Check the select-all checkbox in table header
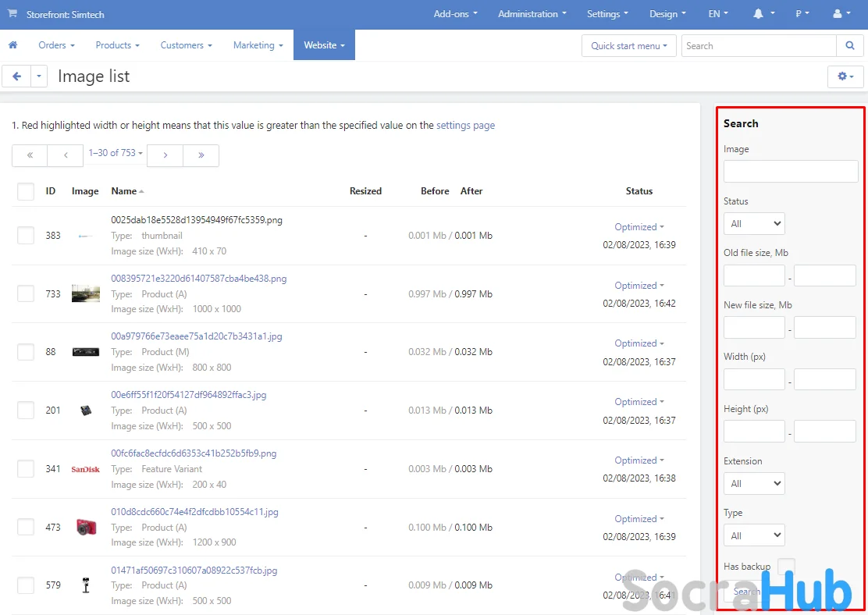This screenshot has width=868, height=615. point(26,191)
